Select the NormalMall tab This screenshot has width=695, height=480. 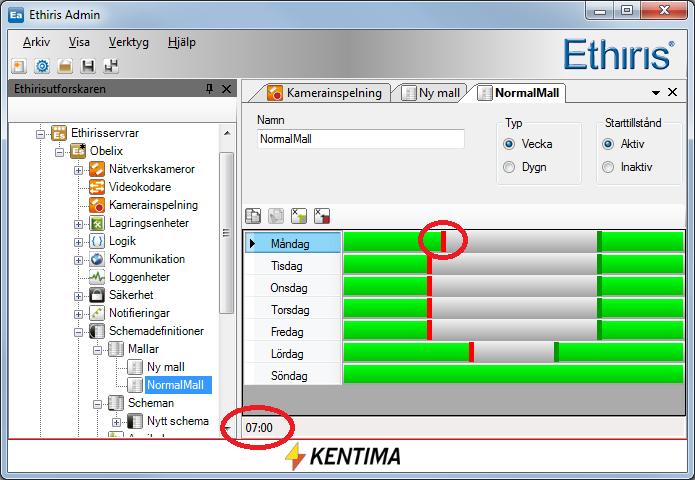click(518, 93)
